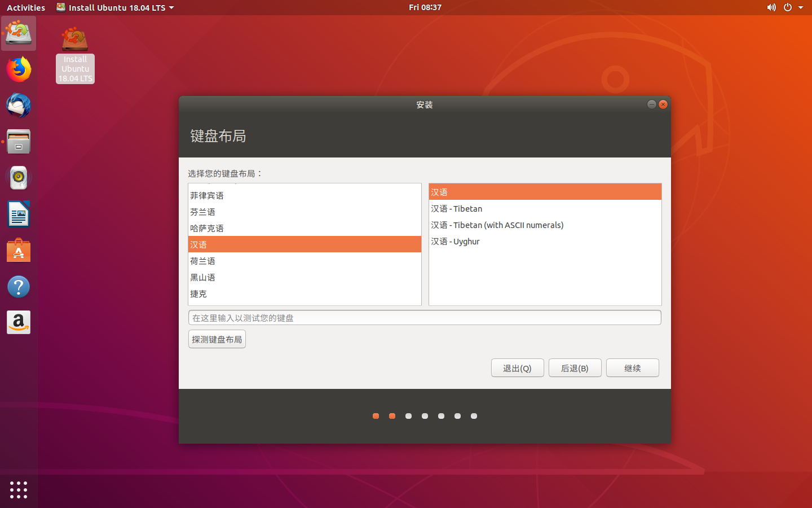Open the system power menu arrow
This screenshot has width=812, height=508.
pos(801,7)
